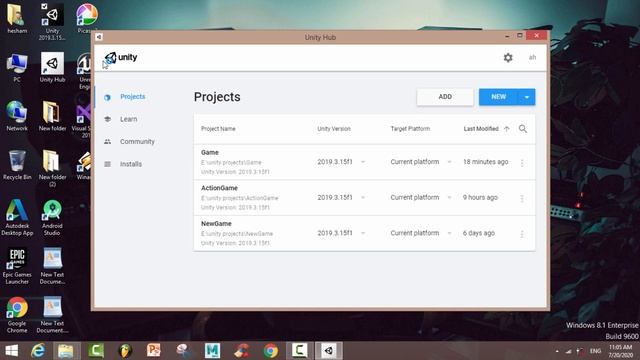640x360 pixels.
Task: Click the Unity Version column header
Action: (334, 129)
